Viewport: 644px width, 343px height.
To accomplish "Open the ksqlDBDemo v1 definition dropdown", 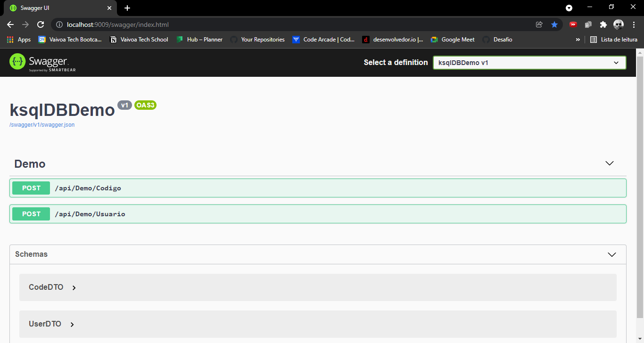I will (529, 63).
